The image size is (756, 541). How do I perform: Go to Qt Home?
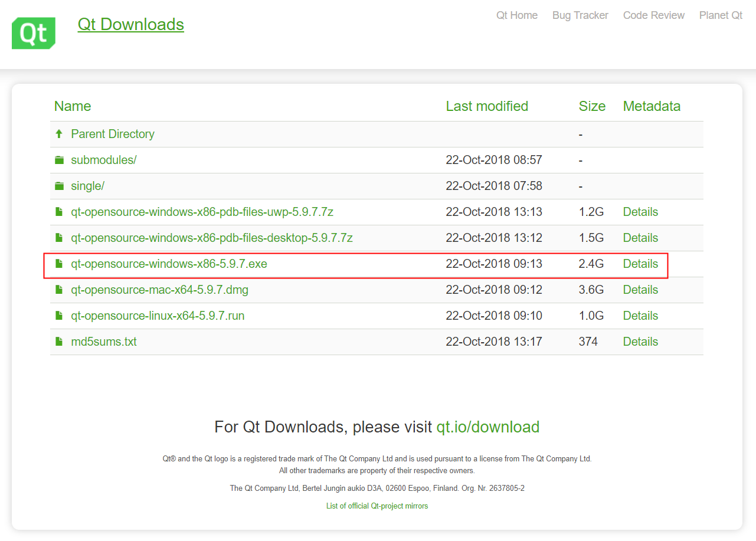tap(517, 15)
